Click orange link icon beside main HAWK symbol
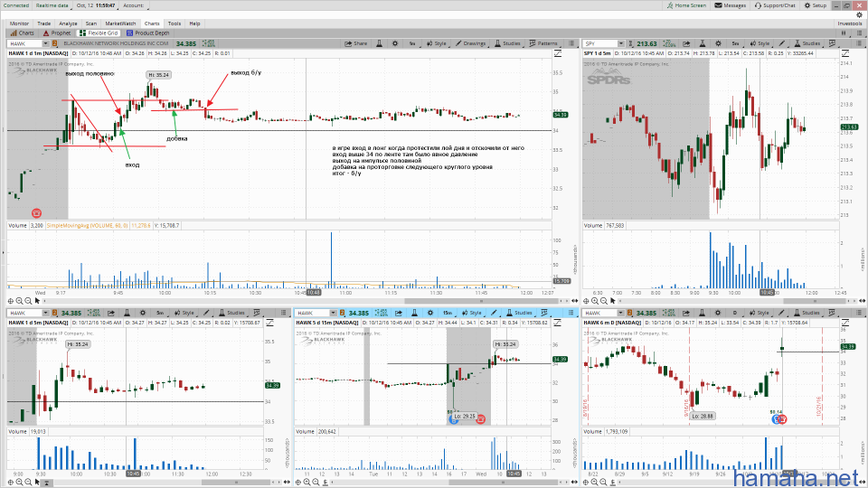Screen dimensions: 868x488 pyautogui.click(x=55, y=43)
